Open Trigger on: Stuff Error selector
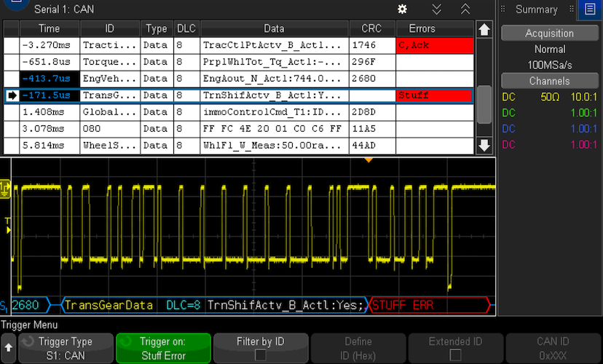 click(x=163, y=348)
